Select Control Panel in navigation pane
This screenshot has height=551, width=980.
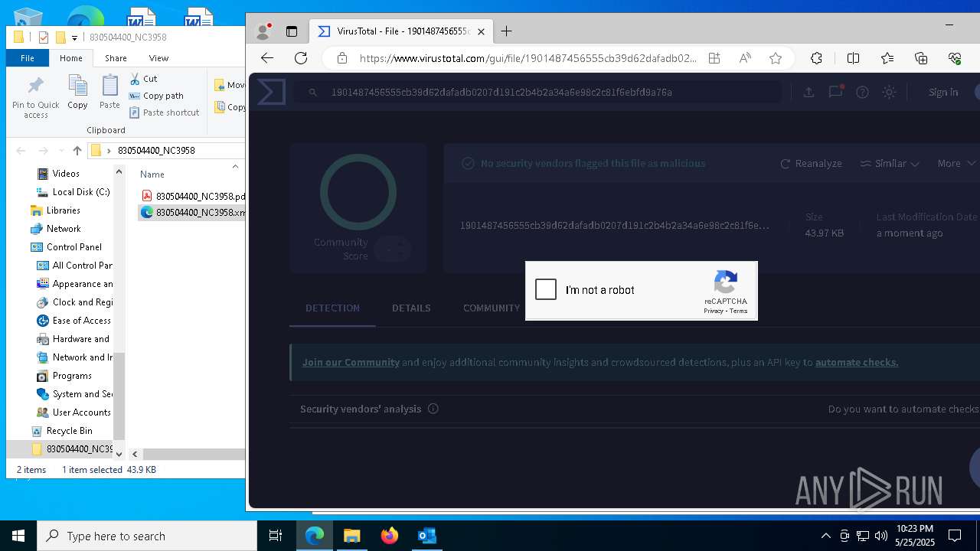[x=66, y=247]
